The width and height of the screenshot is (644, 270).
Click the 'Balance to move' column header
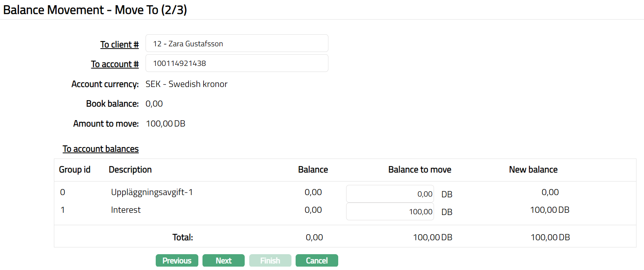419,169
